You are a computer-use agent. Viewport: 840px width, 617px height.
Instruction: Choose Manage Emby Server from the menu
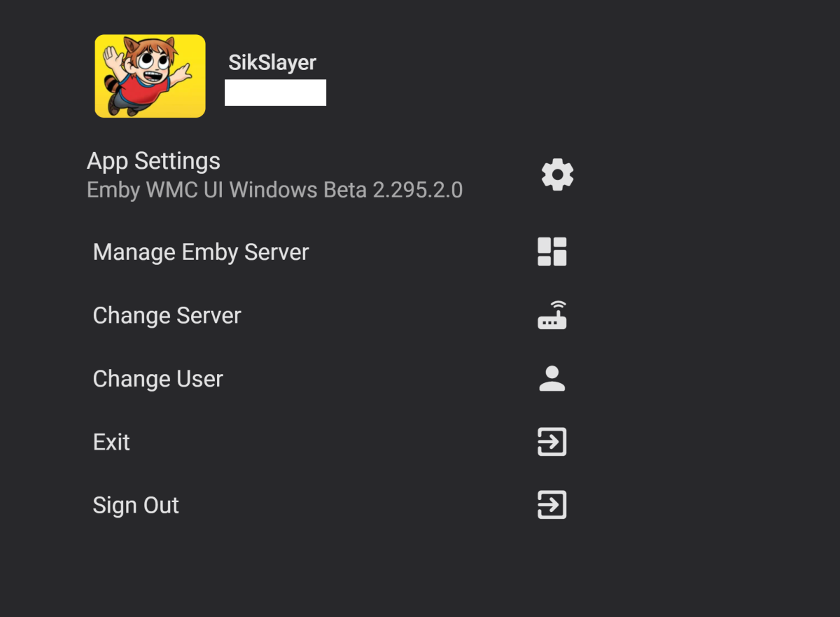(200, 252)
